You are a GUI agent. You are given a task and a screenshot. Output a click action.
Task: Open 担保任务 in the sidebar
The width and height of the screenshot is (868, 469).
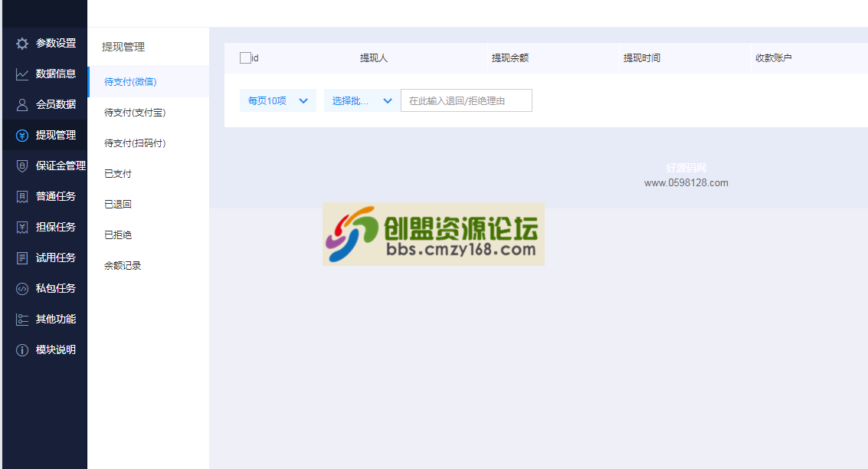tap(45, 227)
